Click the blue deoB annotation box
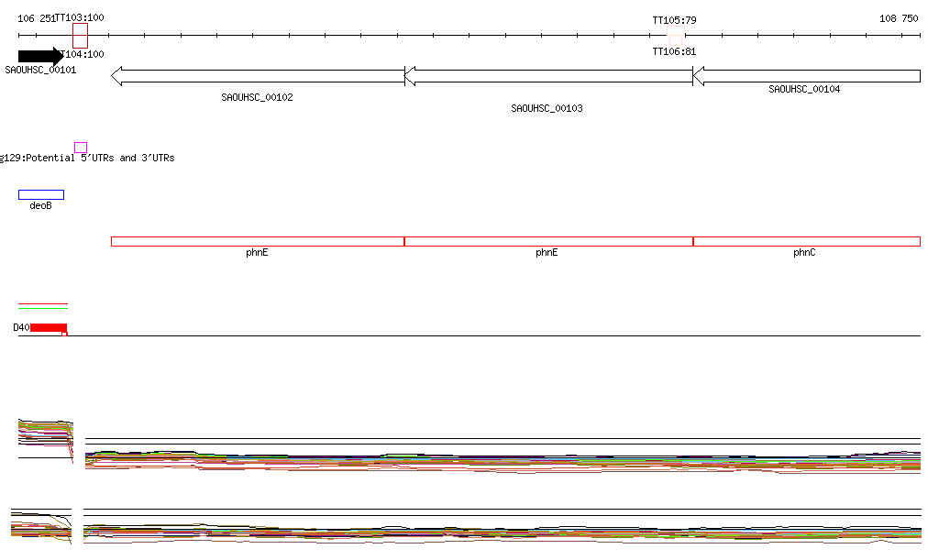Viewport: 939px width, 560px height. click(x=41, y=194)
